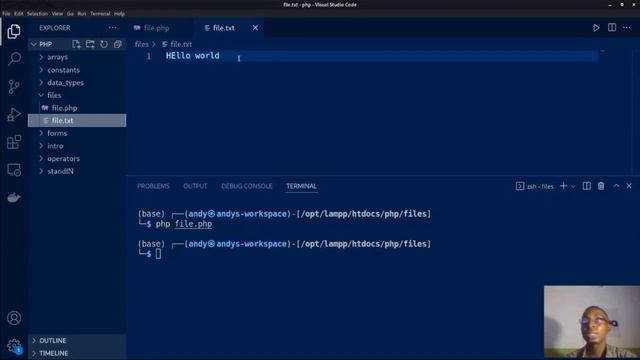Open the Run and Debug view

click(x=14, y=114)
